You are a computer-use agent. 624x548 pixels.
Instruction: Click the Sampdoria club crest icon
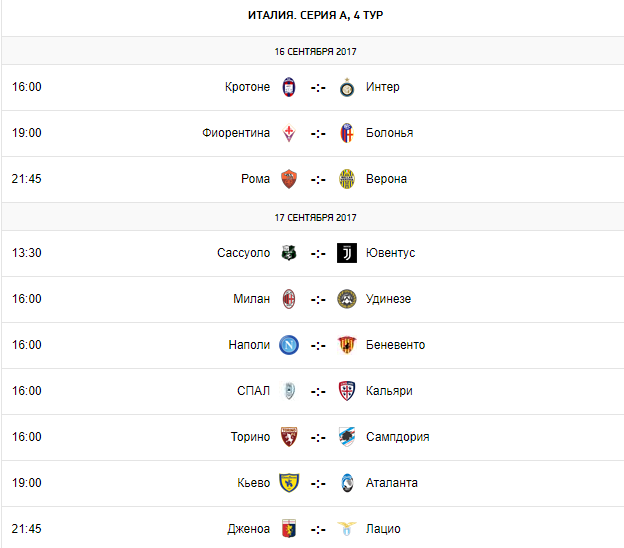347,437
